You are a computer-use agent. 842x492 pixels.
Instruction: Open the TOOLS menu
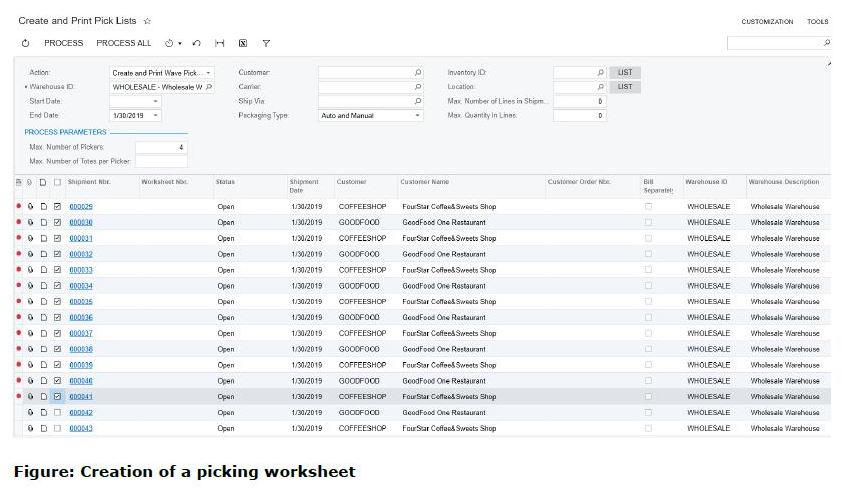817,21
